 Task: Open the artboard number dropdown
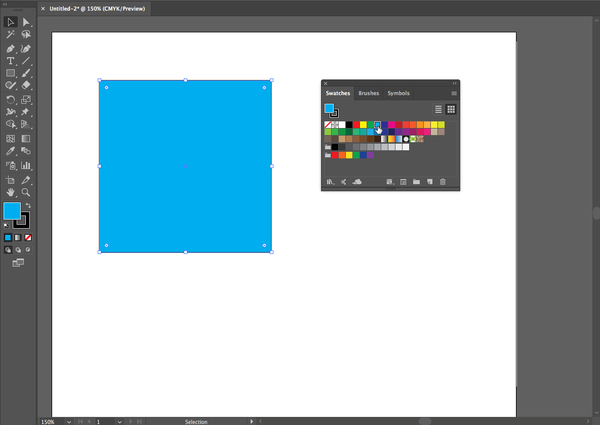(120, 422)
